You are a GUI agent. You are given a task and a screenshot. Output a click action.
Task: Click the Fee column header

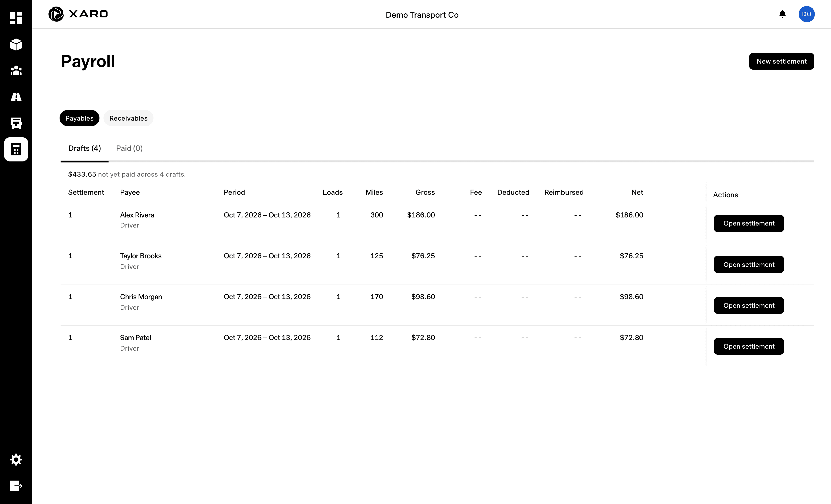pyautogui.click(x=476, y=192)
